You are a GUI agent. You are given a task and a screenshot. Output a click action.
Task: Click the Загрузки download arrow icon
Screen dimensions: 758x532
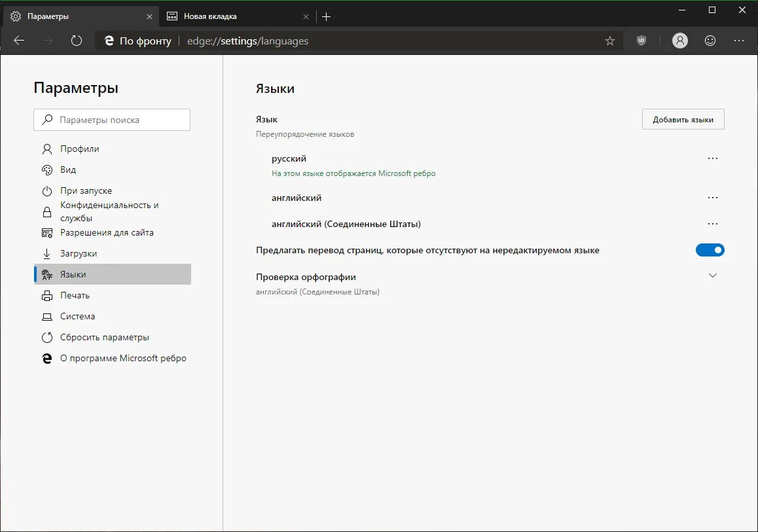coord(47,254)
